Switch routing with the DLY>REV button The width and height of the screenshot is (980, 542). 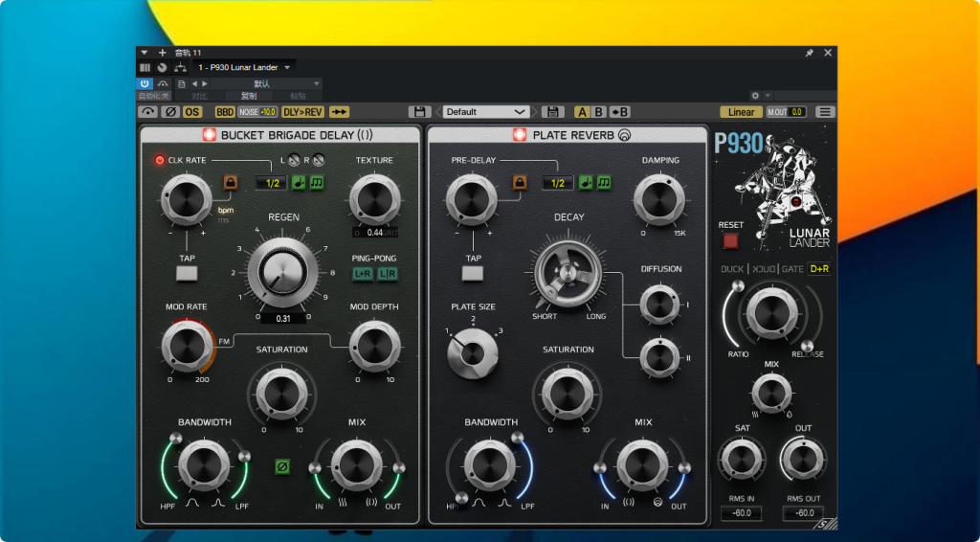click(303, 112)
